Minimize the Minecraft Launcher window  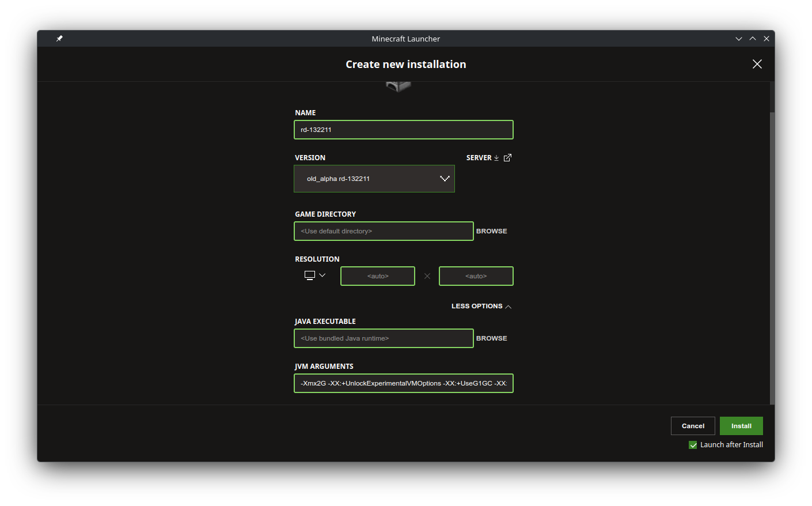739,39
